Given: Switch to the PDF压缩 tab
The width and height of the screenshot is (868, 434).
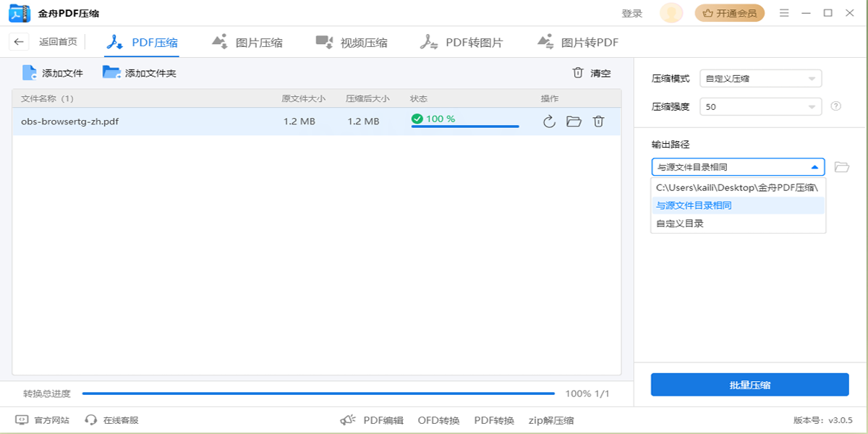Looking at the screenshot, I should (142, 42).
